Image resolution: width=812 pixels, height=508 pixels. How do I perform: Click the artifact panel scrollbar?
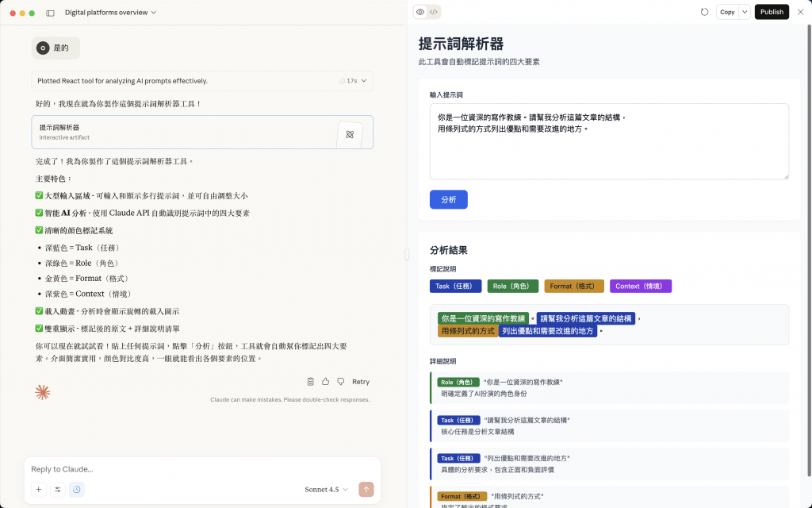click(809, 250)
